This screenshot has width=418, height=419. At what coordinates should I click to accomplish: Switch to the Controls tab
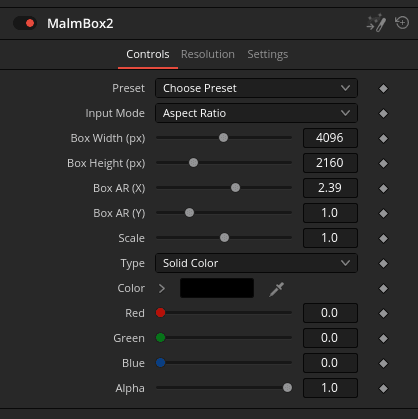[148, 54]
